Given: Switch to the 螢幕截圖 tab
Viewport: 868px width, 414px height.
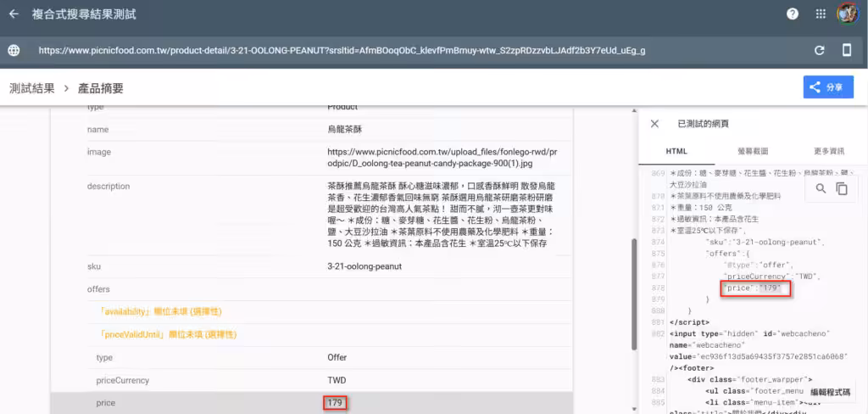Looking at the screenshot, I should click(x=753, y=151).
